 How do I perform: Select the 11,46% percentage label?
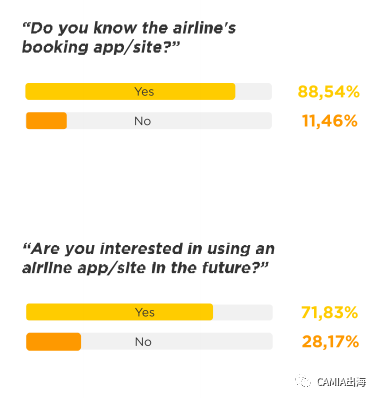[330, 121]
